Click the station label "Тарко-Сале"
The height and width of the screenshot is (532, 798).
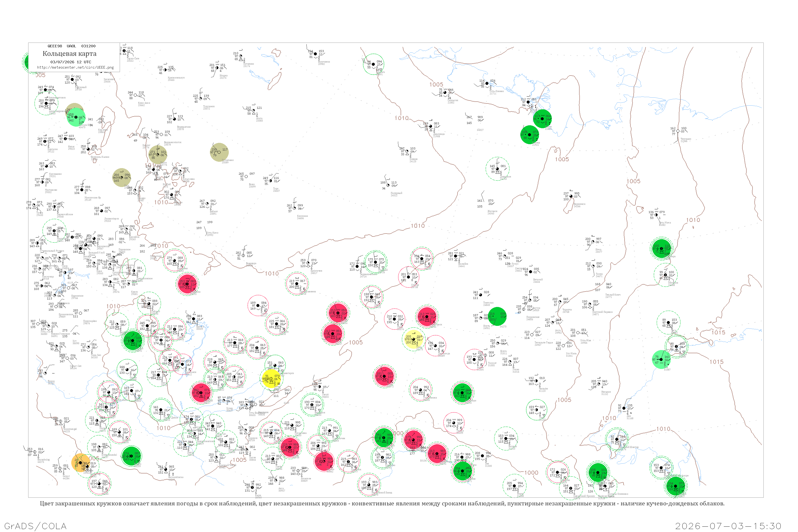pyautogui.click(x=133, y=59)
